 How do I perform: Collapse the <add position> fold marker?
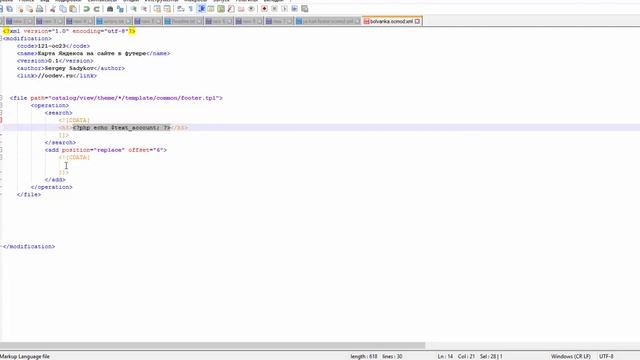point(1,150)
